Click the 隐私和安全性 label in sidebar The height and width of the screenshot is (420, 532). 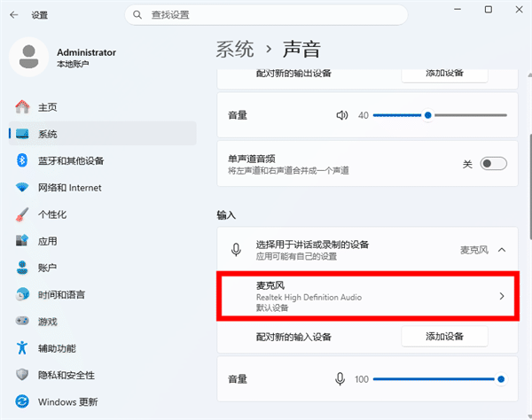pyautogui.click(x=66, y=375)
